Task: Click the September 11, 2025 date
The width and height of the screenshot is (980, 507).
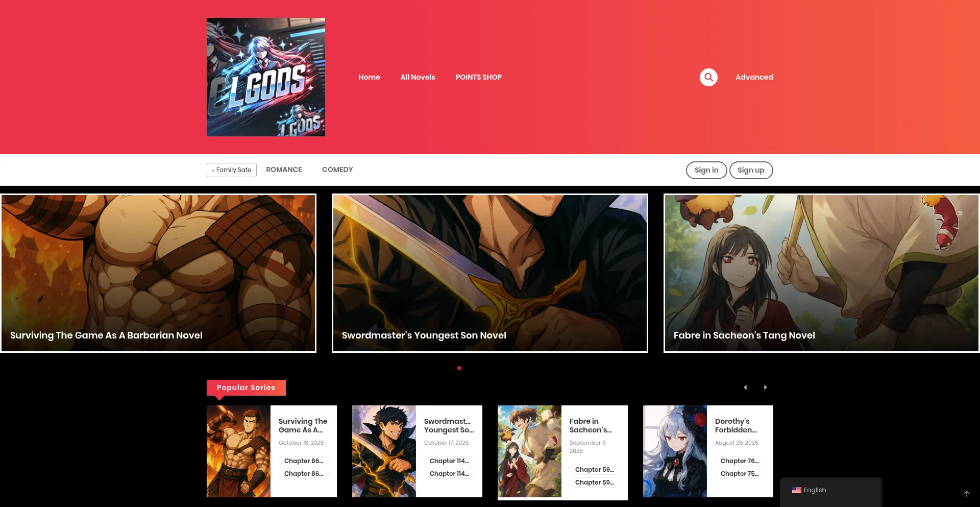Action: click(588, 447)
